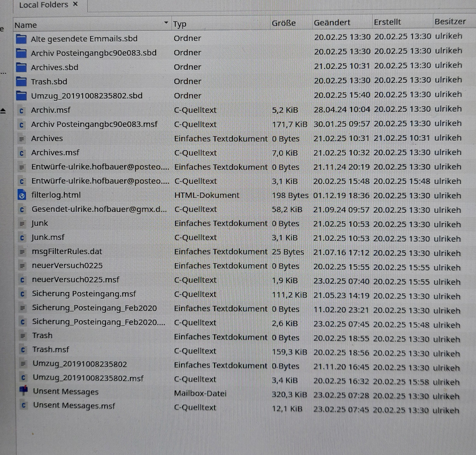The height and width of the screenshot is (455, 476).
Task: Click the 159,3 KiB size cell
Action: [289, 352]
